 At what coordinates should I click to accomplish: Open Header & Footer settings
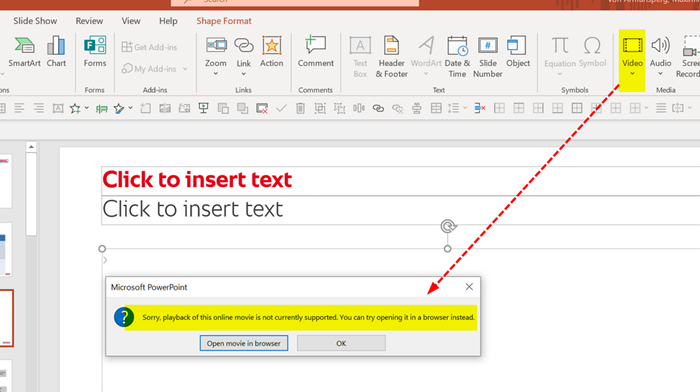pyautogui.click(x=392, y=57)
